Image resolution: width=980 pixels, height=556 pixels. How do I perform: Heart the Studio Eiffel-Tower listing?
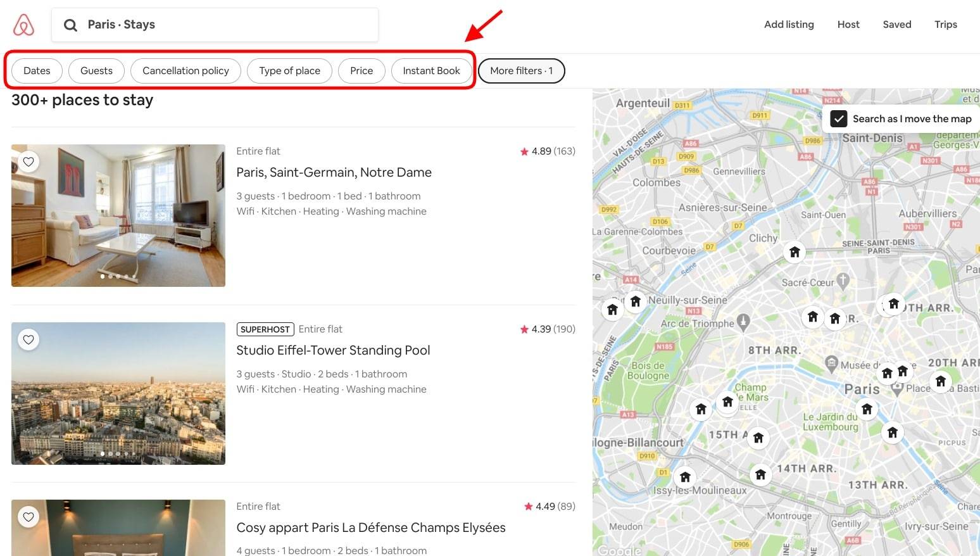click(x=28, y=339)
